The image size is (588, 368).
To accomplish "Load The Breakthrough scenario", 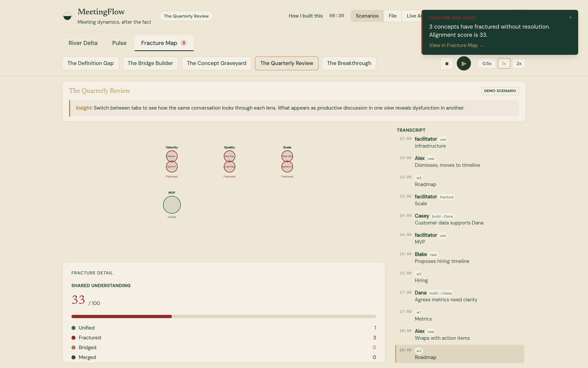I will pyautogui.click(x=349, y=63).
